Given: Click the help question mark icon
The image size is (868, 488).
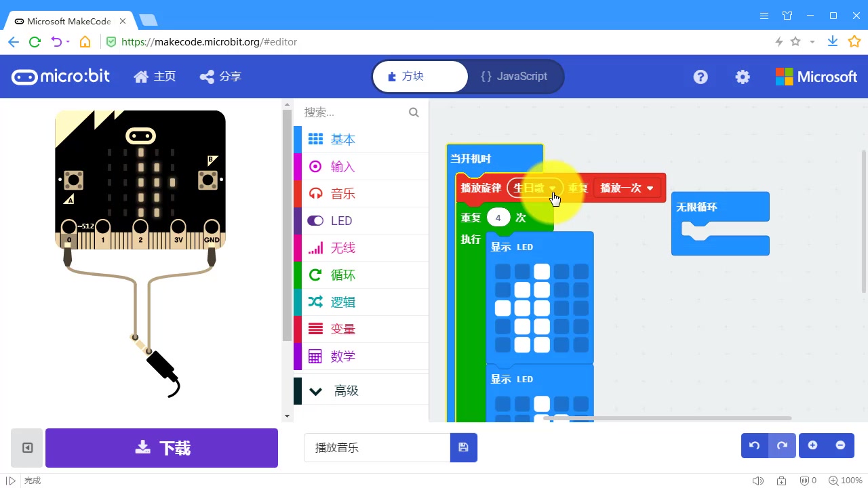Looking at the screenshot, I should click(x=701, y=77).
